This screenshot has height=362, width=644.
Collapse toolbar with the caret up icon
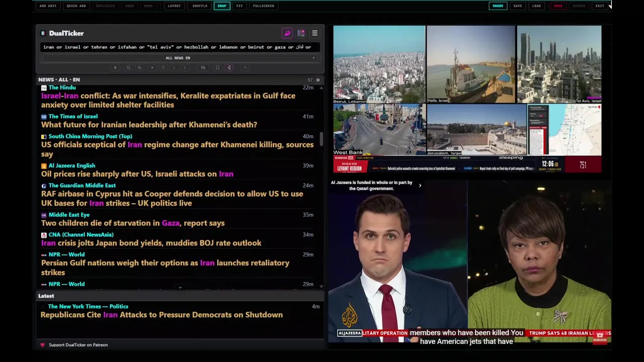point(245,67)
